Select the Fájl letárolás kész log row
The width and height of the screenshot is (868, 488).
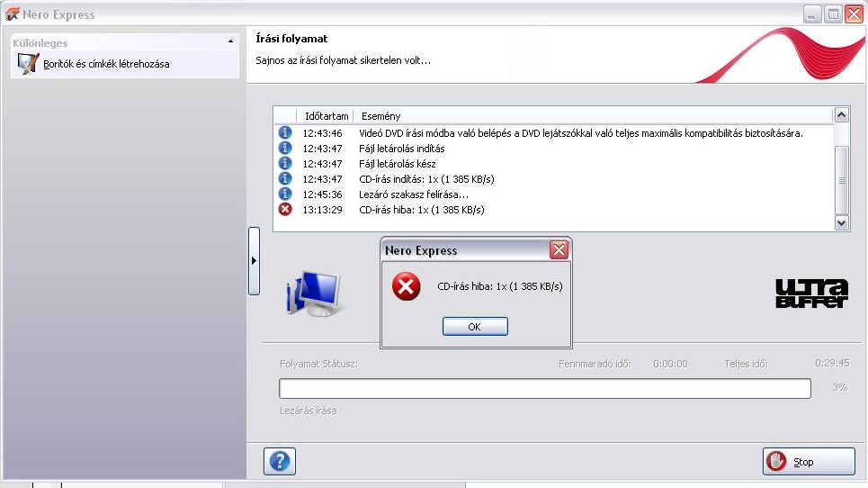click(553, 164)
